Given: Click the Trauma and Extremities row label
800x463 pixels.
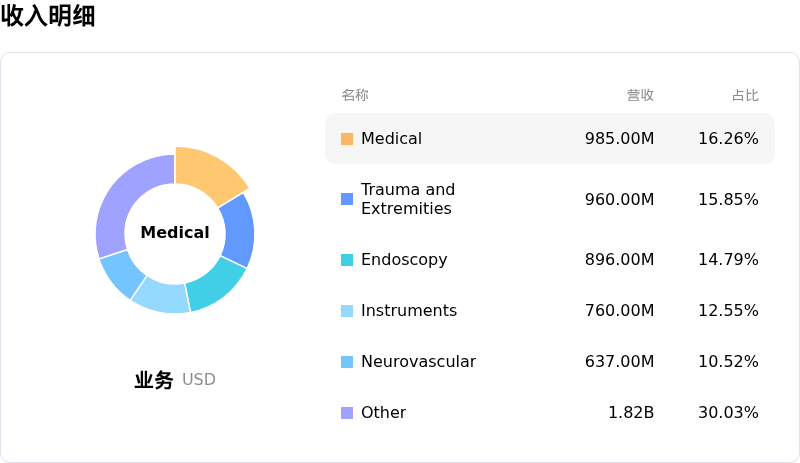Looking at the screenshot, I should 407,199.
